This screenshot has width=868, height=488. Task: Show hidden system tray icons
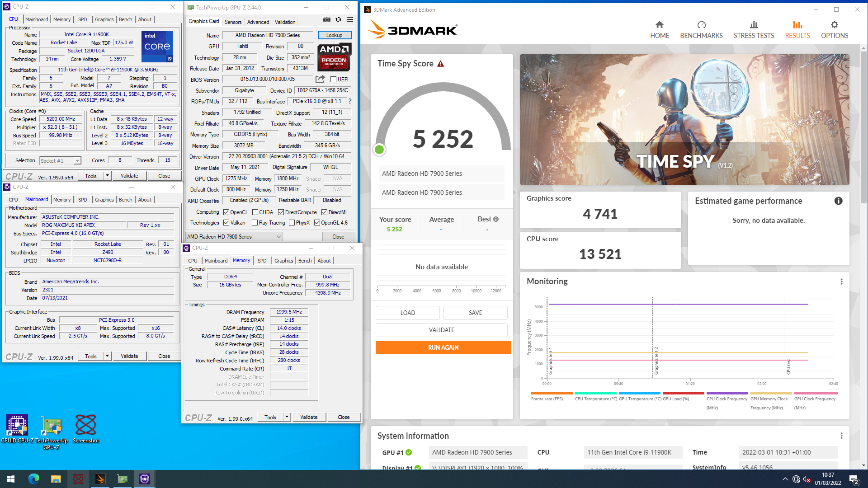(785, 479)
